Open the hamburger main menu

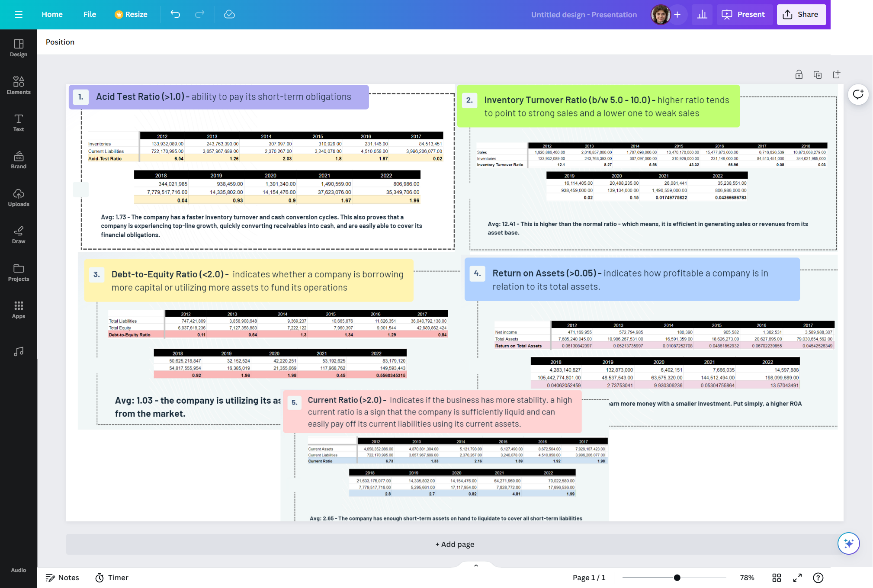coord(19,14)
